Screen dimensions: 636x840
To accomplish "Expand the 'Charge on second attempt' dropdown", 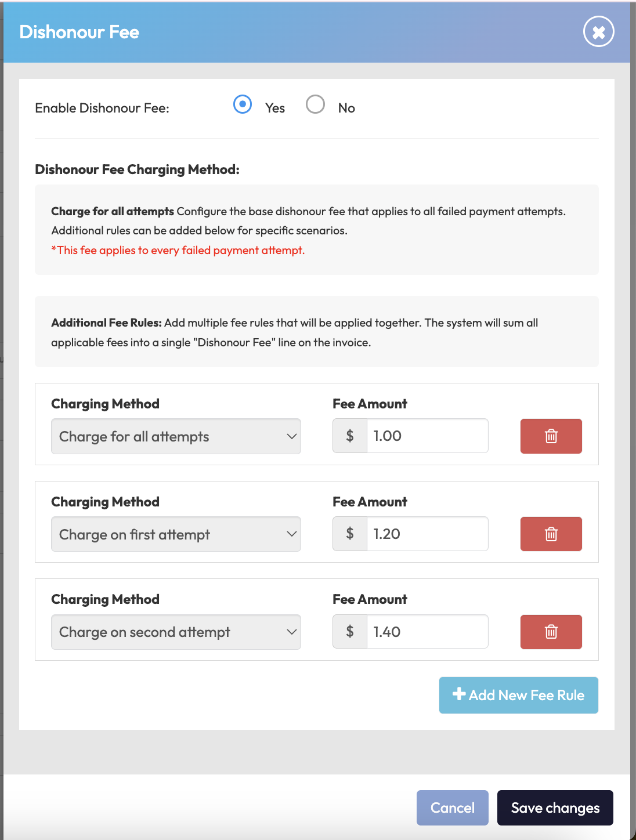I will tap(176, 632).
